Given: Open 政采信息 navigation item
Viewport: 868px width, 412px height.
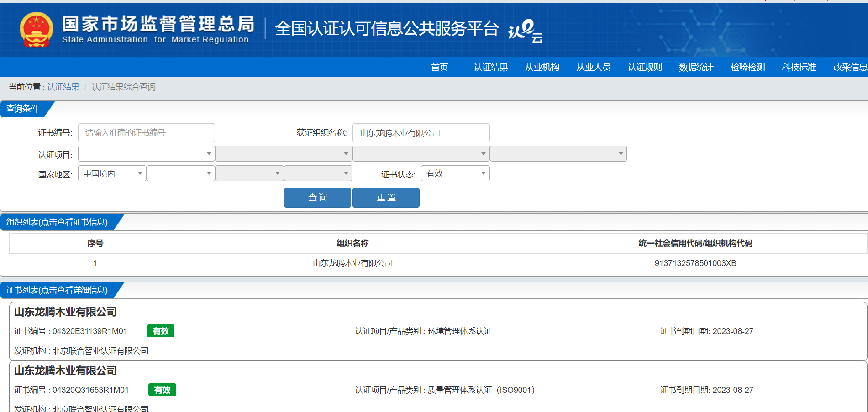Looking at the screenshot, I should coord(850,67).
